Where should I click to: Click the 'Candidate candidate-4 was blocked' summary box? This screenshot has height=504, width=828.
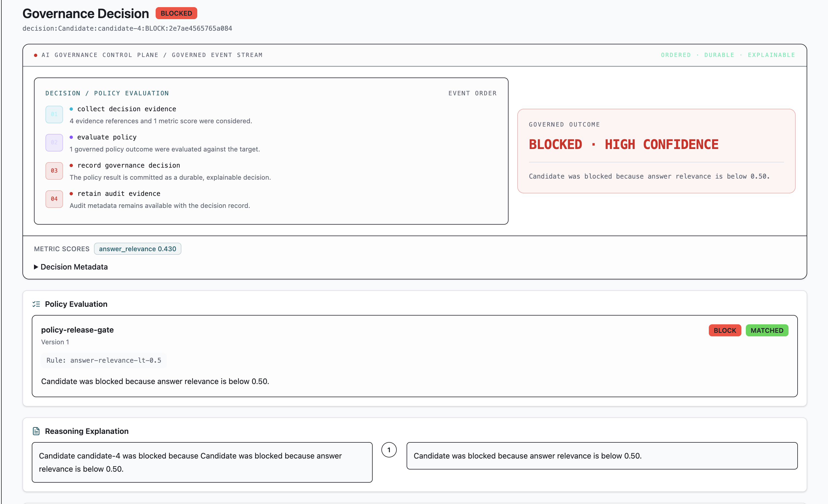click(x=202, y=462)
